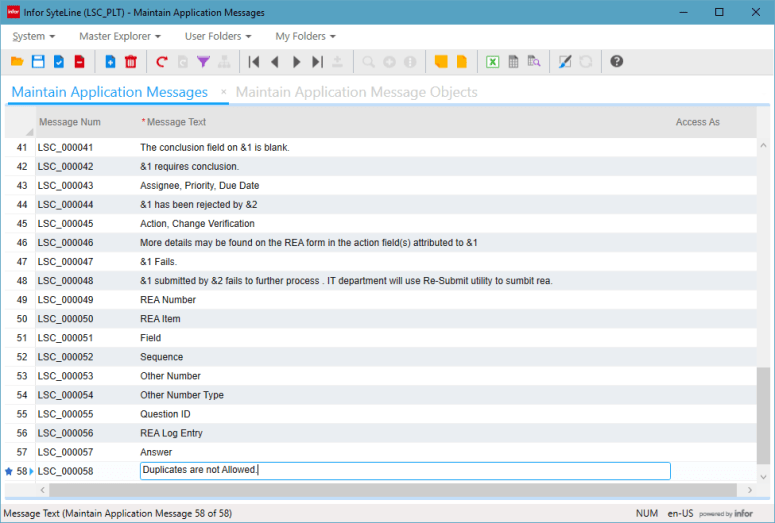Image resolution: width=775 pixels, height=523 pixels.
Task: Switch to Maintain Application Message Objects tab
Action: (356, 92)
